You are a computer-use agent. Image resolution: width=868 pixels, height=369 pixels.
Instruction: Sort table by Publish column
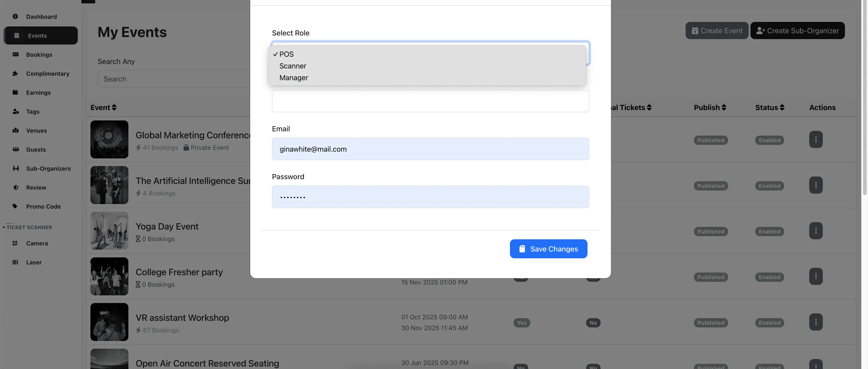[710, 108]
